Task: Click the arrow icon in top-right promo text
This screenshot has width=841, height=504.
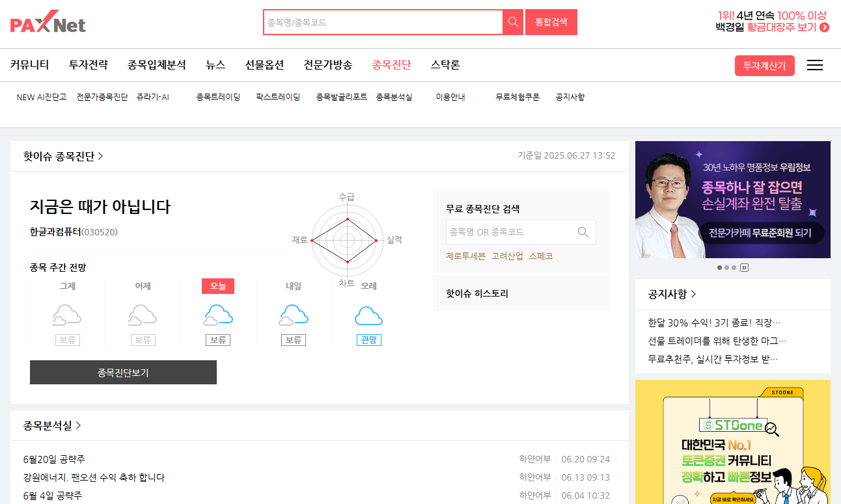Action: [x=824, y=27]
